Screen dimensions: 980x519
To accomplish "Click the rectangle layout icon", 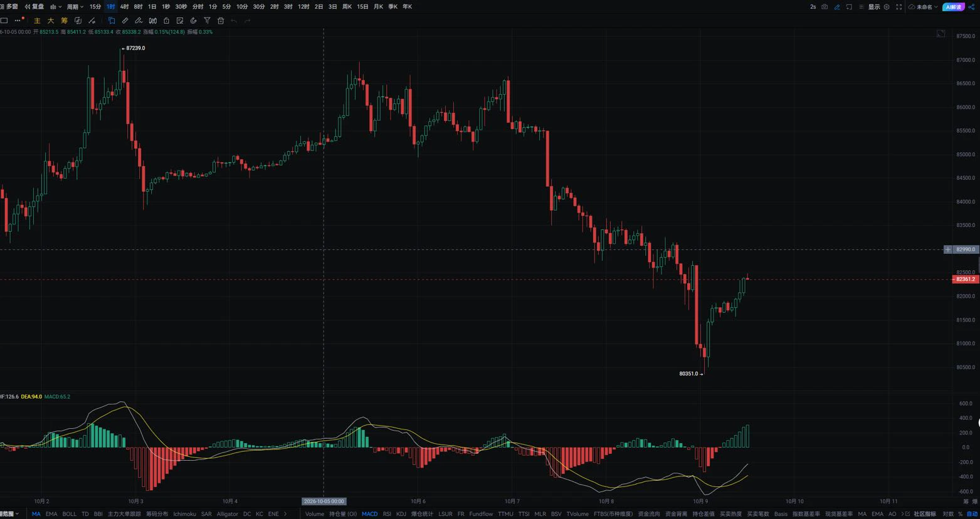I will click(4, 21).
